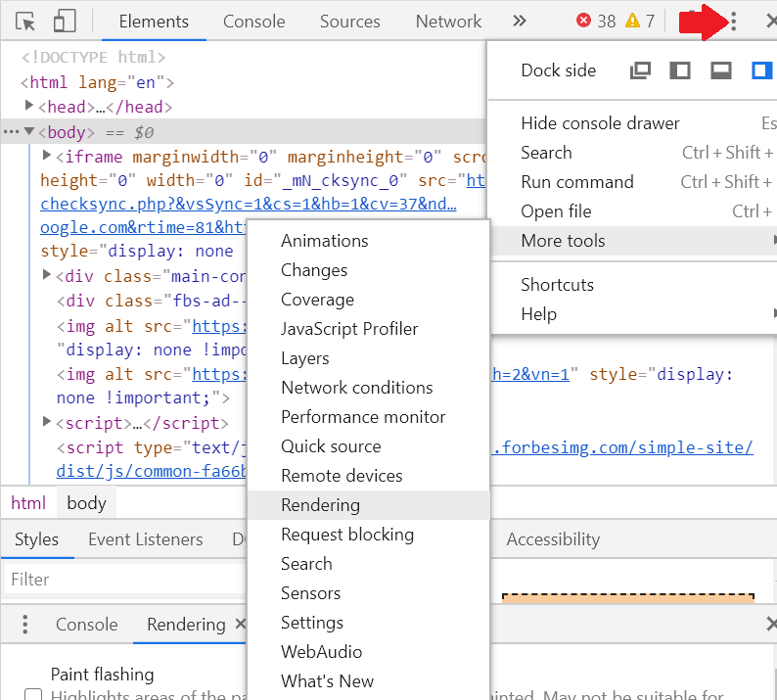Screen dimensions: 777x700
Task: Click the yellow warning count icon
Action: point(632,21)
